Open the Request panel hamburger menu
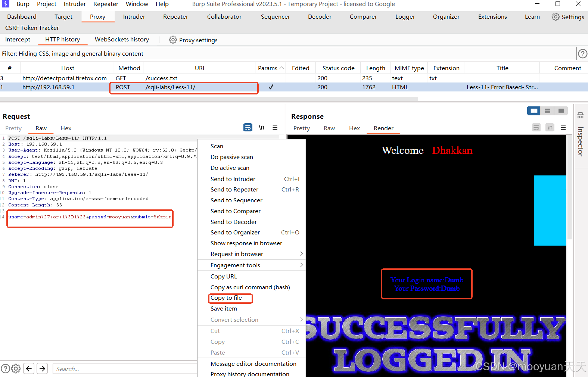The height and width of the screenshot is (377, 588). [x=275, y=128]
